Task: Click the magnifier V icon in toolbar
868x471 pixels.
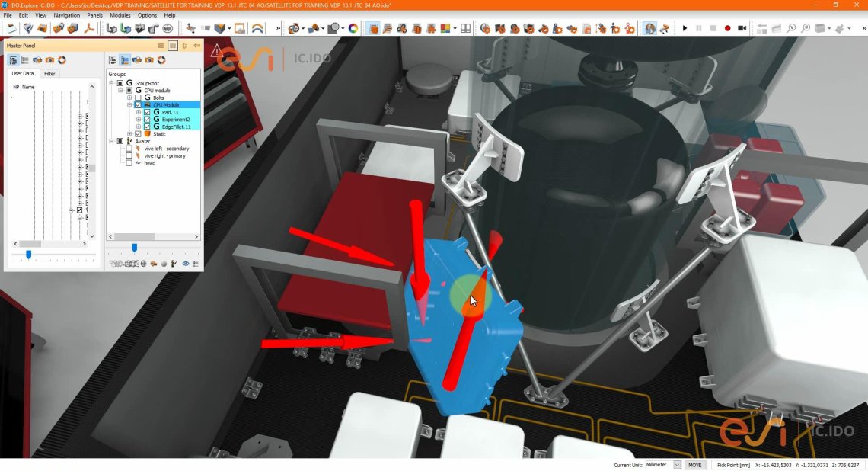Action: click(792, 28)
